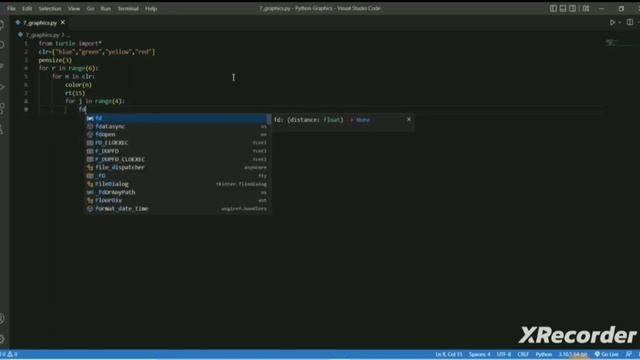Open the Help menu
Image resolution: width=640 pixels, height=360 pixels.
[x=151, y=8]
